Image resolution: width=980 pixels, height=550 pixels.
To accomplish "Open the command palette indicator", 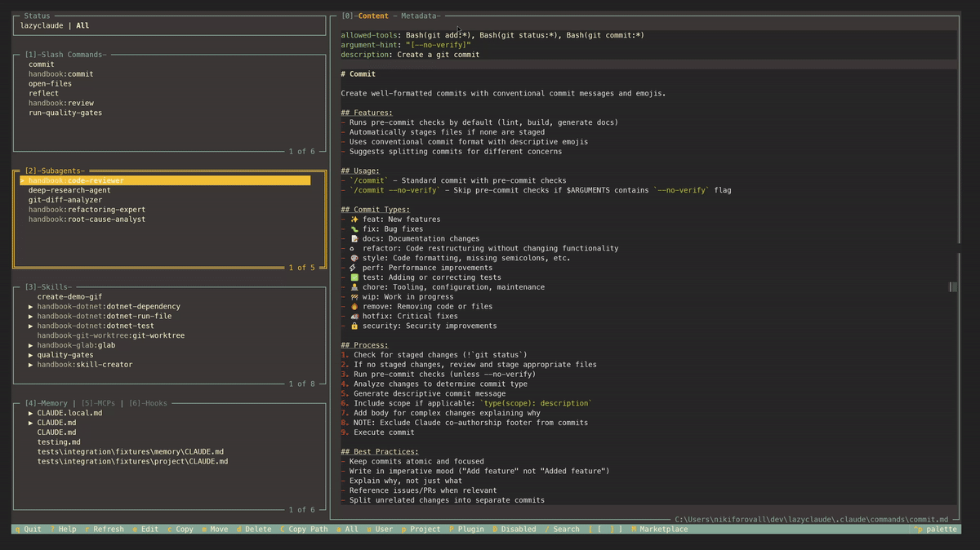I will tap(936, 529).
